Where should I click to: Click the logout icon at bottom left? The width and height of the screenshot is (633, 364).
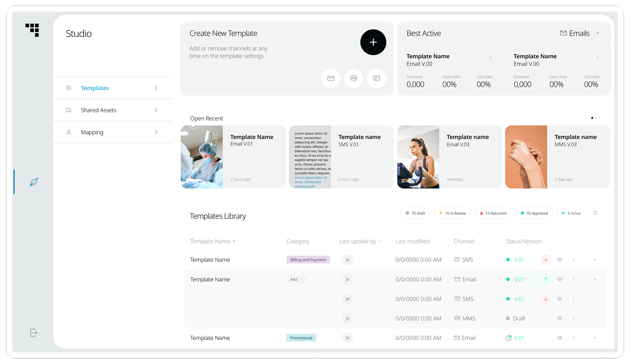(x=34, y=333)
